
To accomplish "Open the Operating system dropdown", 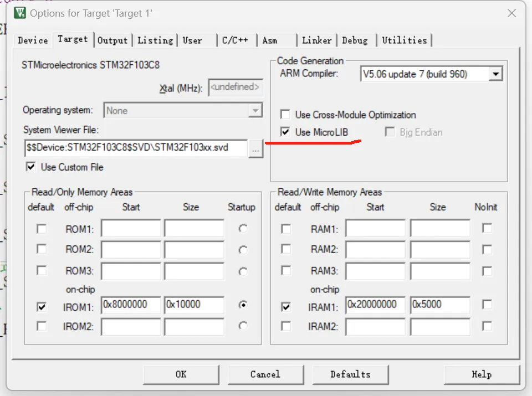I will coord(183,111).
